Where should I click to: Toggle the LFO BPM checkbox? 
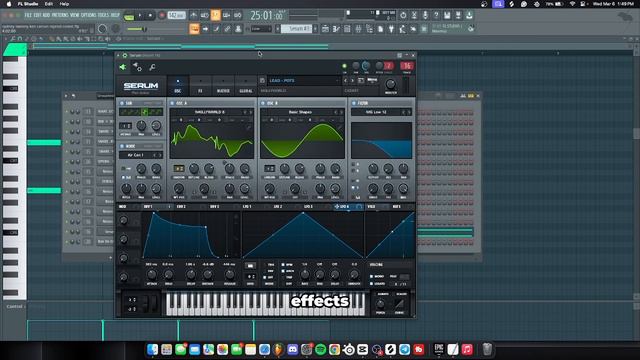[x=283, y=264]
